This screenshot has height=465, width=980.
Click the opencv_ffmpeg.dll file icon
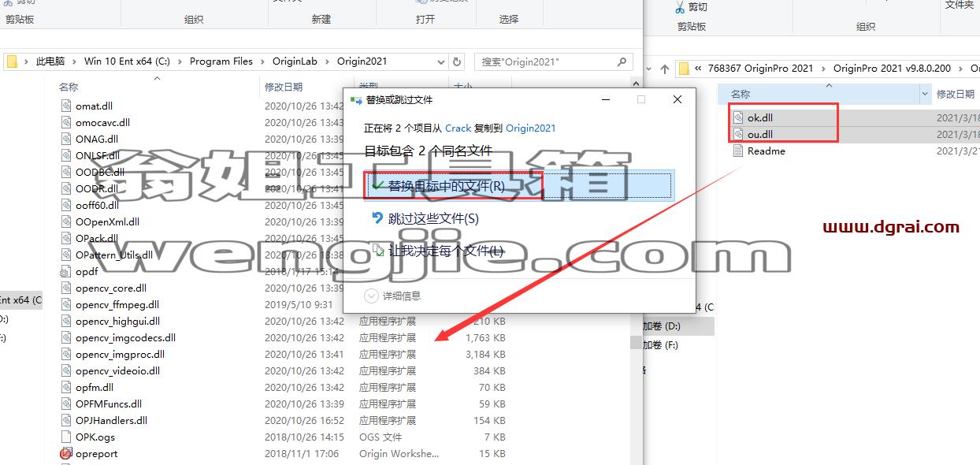coord(67,304)
